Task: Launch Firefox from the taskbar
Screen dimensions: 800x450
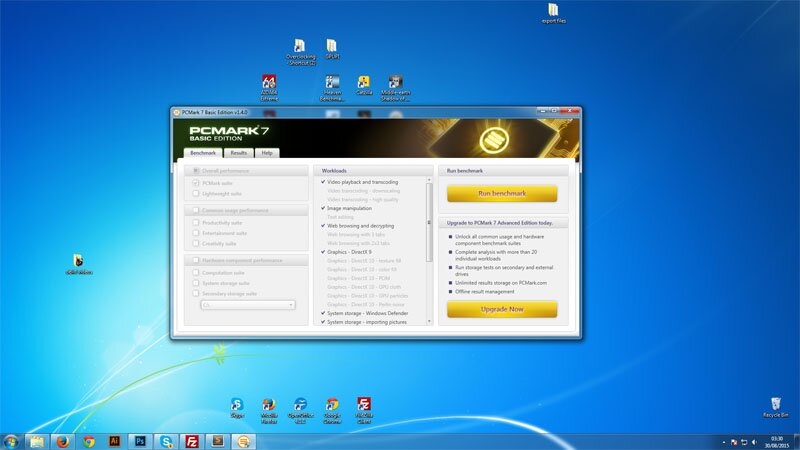Action: tap(63, 441)
